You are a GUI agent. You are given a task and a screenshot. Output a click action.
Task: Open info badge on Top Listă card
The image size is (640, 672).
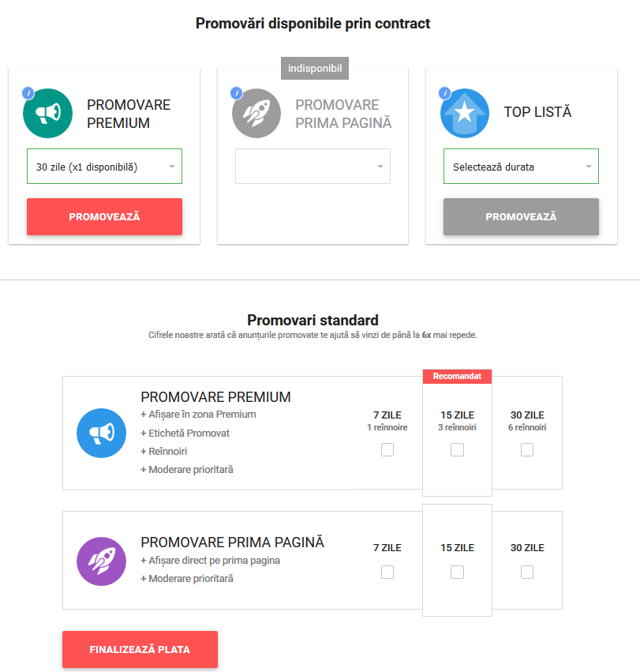[x=444, y=92]
